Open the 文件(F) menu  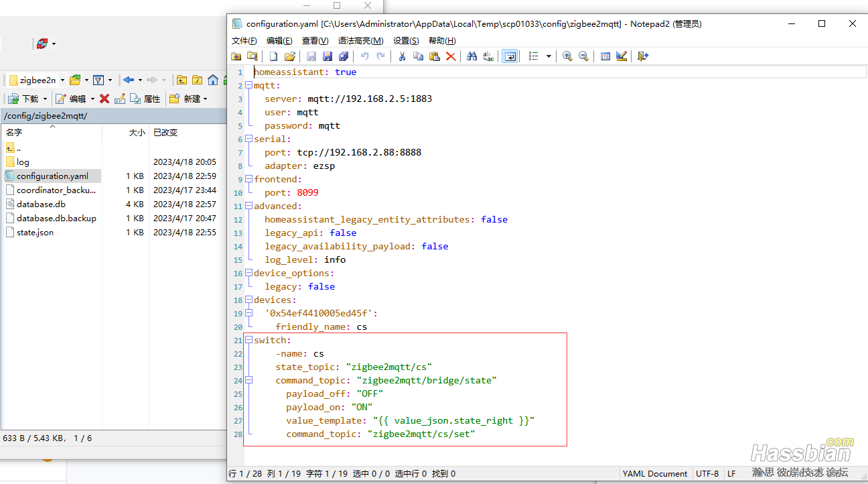pyautogui.click(x=244, y=41)
